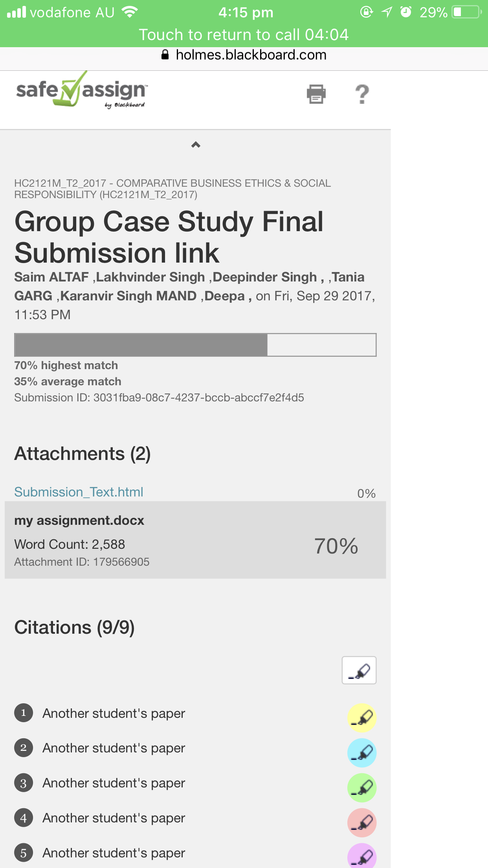Open citation 2 Another student's paper
The height and width of the screenshot is (868, 488).
pos(114,748)
